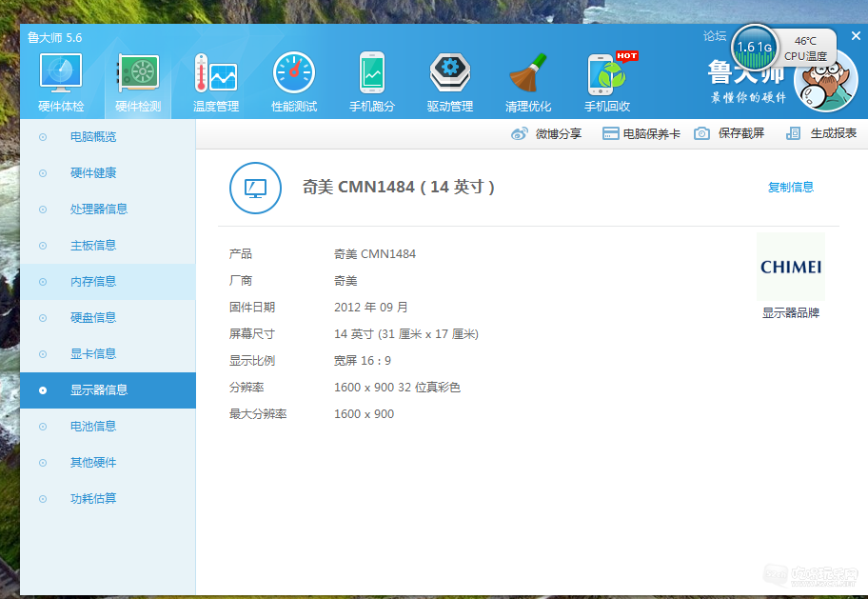Click the report icon beside 生成报表
Image resolution: width=868 pixels, height=599 pixels.
[793, 133]
